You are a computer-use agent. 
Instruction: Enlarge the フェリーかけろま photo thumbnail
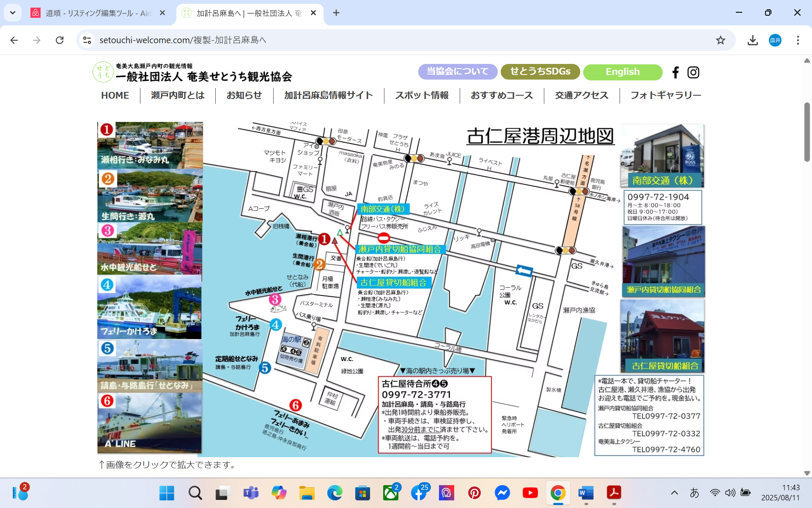point(150,308)
